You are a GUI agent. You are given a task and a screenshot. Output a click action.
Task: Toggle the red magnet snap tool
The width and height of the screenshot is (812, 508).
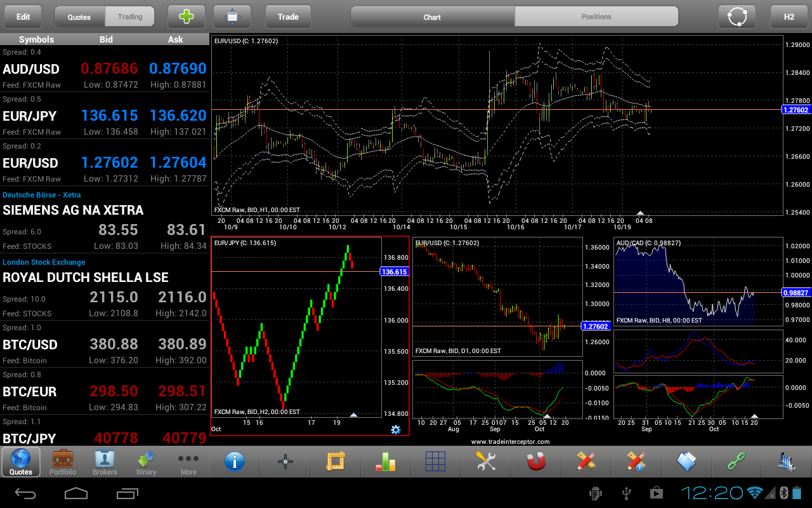pyautogui.click(x=536, y=462)
